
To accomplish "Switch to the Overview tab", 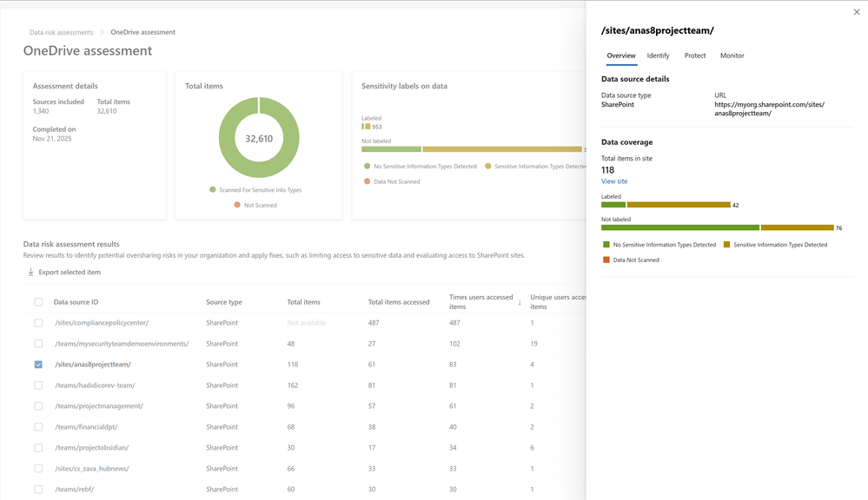I will (x=620, y=56).
